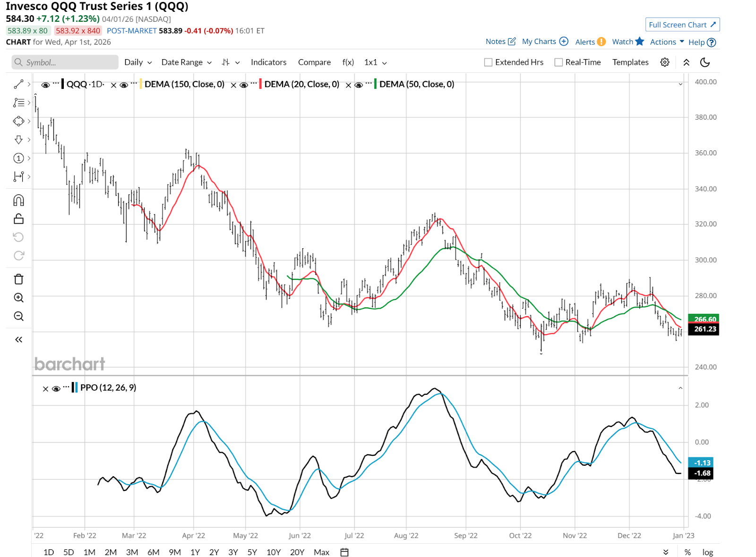
Task: Open the Compare menu
Action: click(314, 62)
